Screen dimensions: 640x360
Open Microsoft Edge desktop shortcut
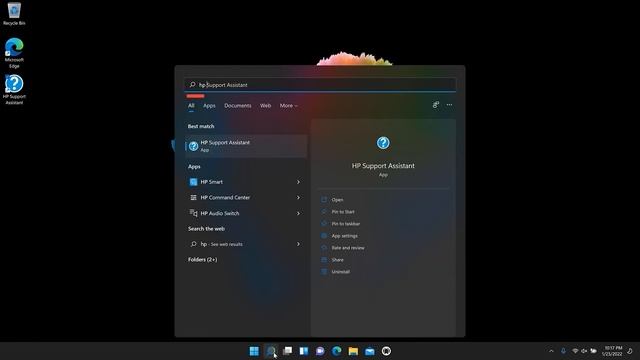pyautogui.click(x=14, y=53)
